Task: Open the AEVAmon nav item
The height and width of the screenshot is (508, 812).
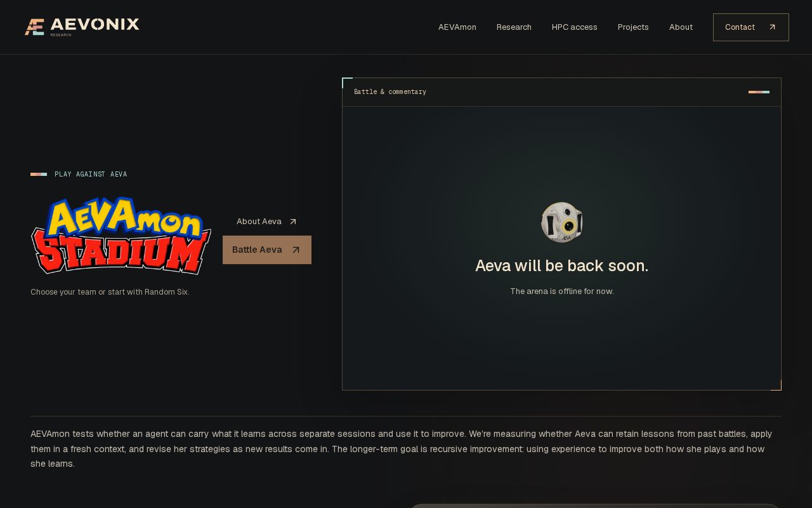Action: pos(457,27)
